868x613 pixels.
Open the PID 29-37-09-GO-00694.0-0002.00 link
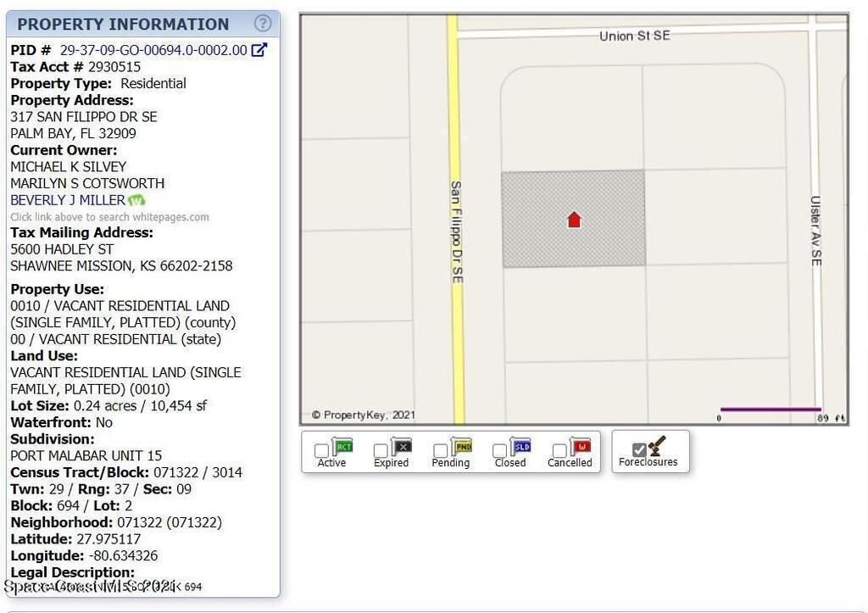pyautogui.click(x=153, y=50)
